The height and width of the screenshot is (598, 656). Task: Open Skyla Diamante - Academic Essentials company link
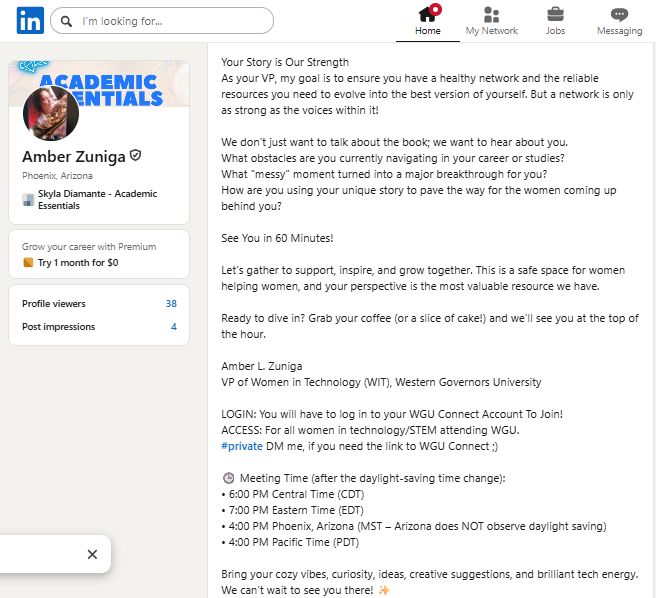(x=97, y=200)
